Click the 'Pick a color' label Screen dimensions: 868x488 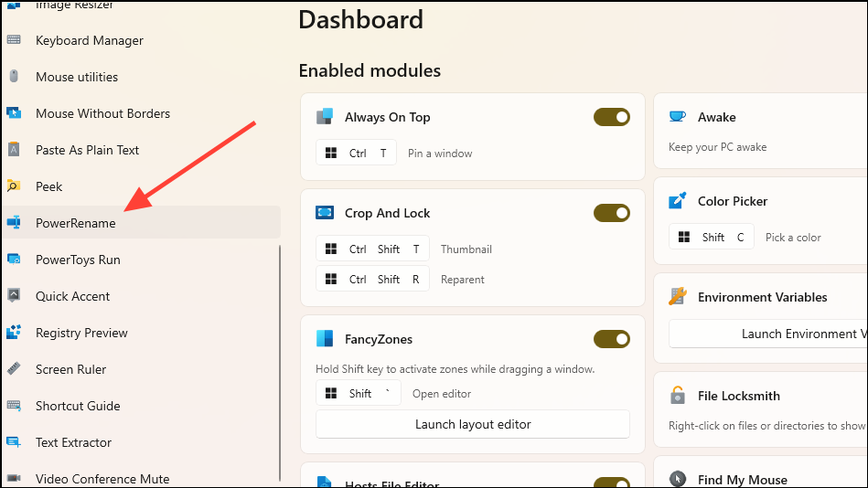point(793,237)
